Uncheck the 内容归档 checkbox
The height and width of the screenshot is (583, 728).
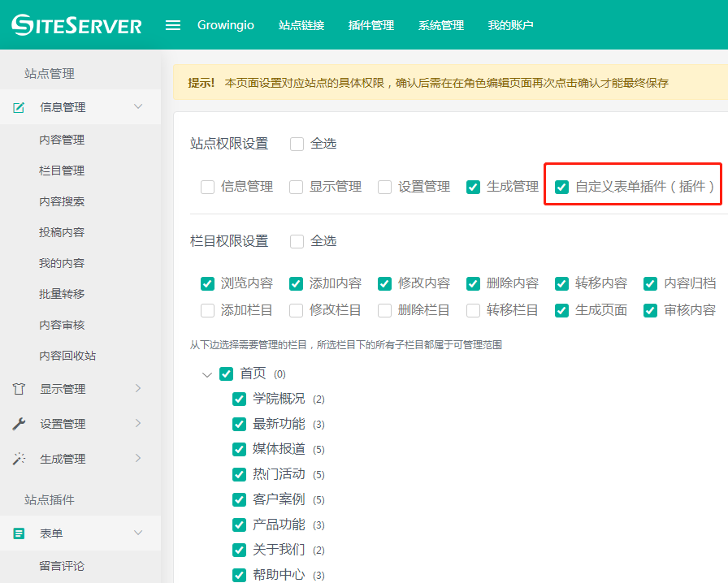651,283
